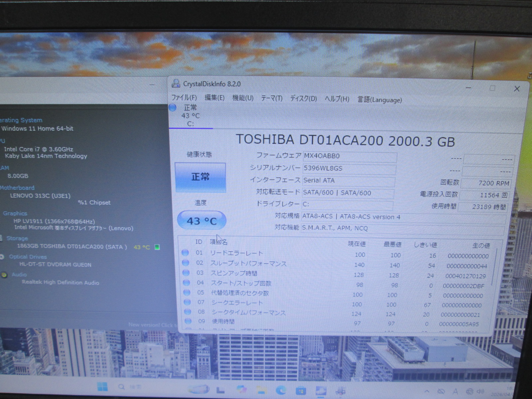Click the 43 °C temperature button
Viewport: 532px width, 399px height.
click(x=201, y=221)
